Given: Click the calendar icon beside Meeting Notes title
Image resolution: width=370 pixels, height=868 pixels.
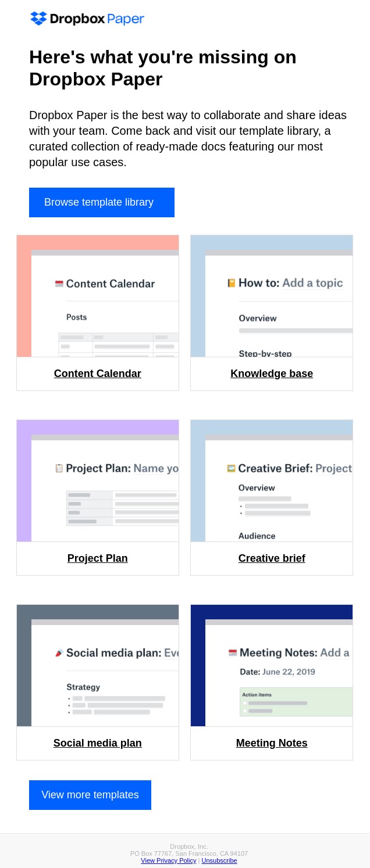Looking at the screenshot, I should click(x=233, y=653).
